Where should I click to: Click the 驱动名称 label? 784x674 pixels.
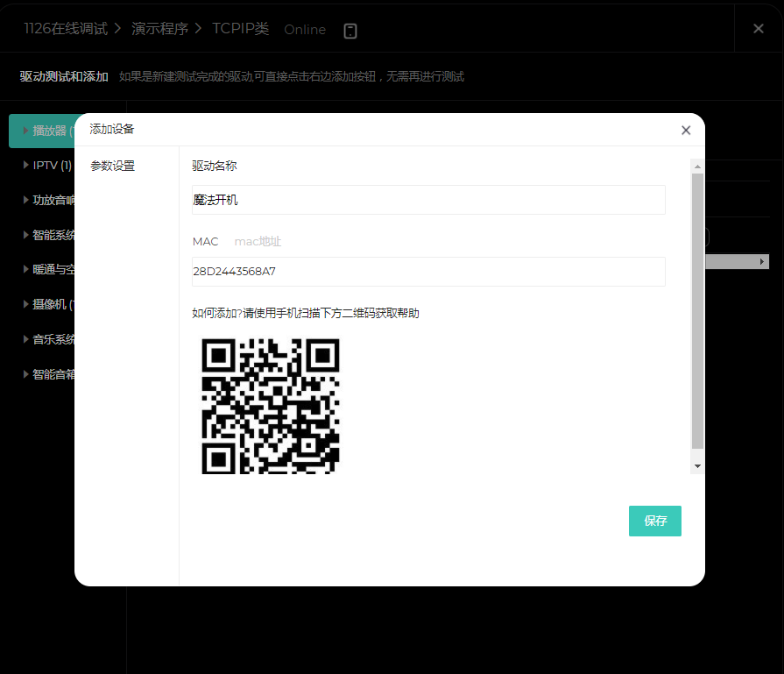(x=215, y=167)
